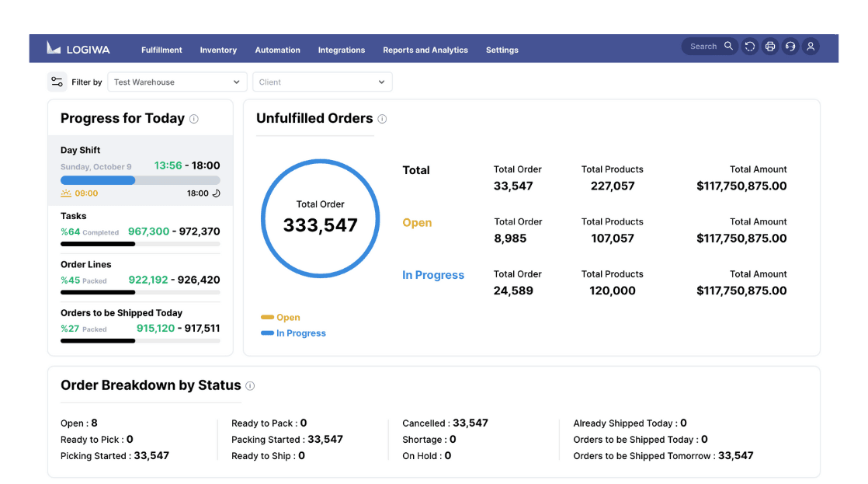Click the On Hold status
This screenshot has width=868, height=484.
click(x=427, y=456)
